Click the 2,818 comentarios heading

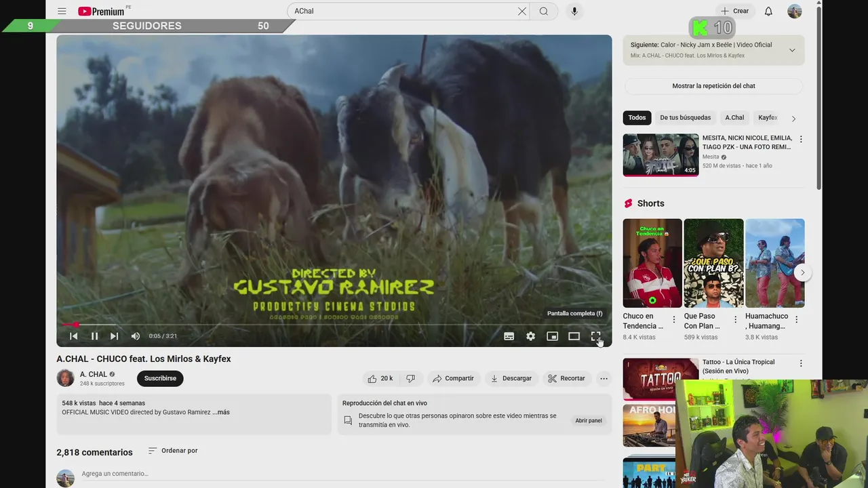coord(94,452)
